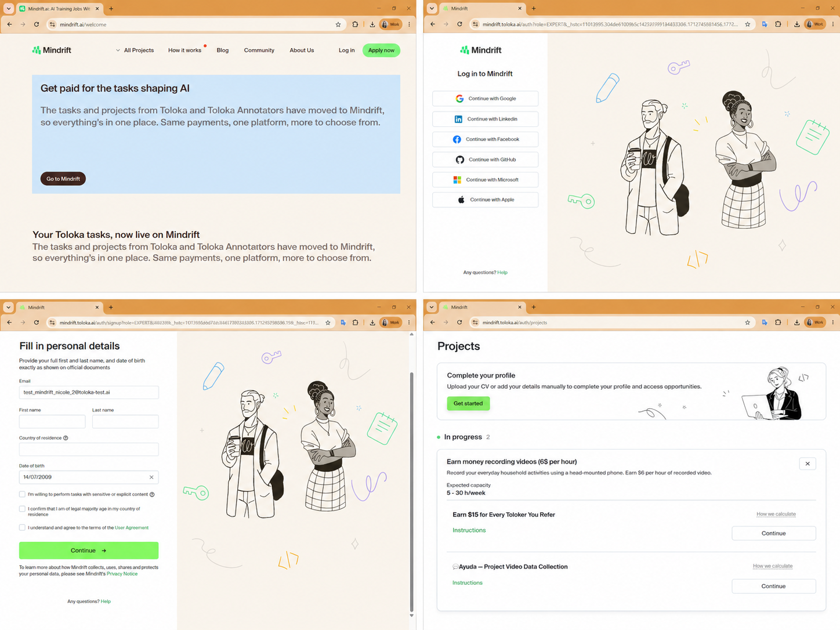This screenshot has height=630, width=840.
Task: Dismiss the Earn money recording videos card
Action: pos(808,464)
